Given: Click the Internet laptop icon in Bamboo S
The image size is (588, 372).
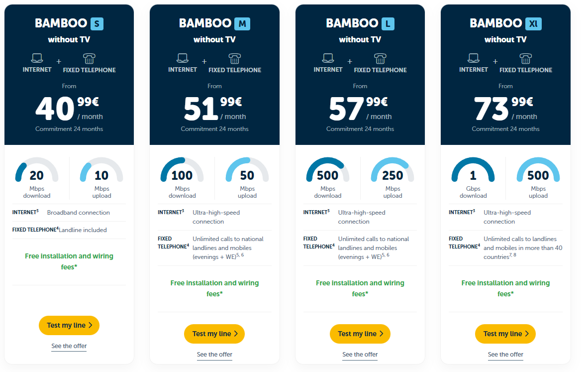Looking at the screenshot, I should (x=37, y=58).
